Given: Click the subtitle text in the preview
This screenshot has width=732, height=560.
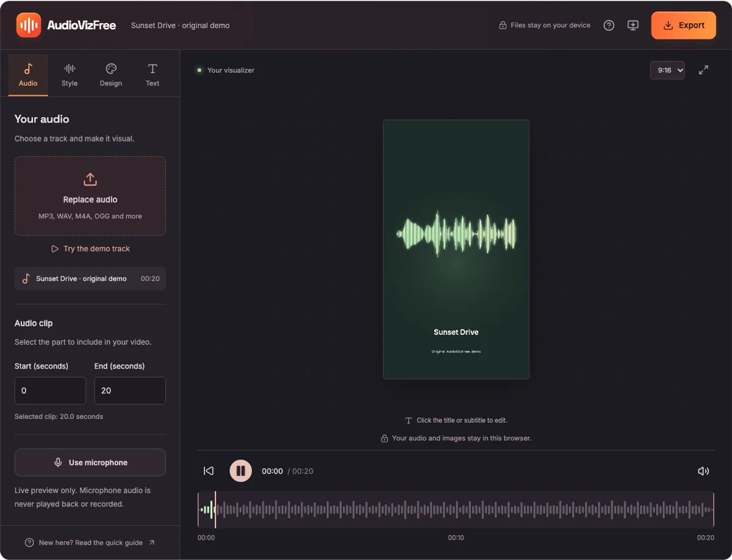Looking at the screenshot, I should [x=456, y=351].
